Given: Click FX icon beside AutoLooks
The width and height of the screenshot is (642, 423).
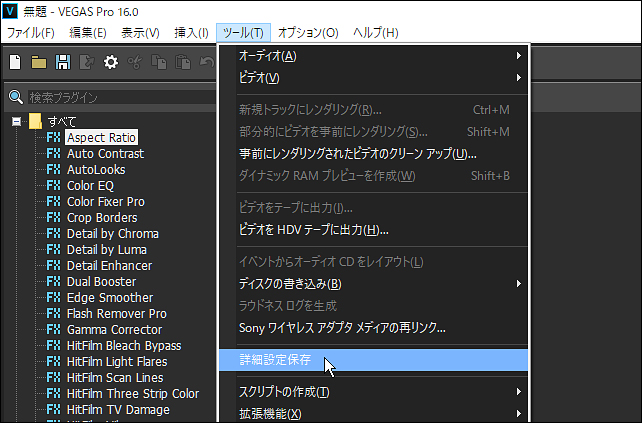Looking at the screenshot, I should point(54,169).
